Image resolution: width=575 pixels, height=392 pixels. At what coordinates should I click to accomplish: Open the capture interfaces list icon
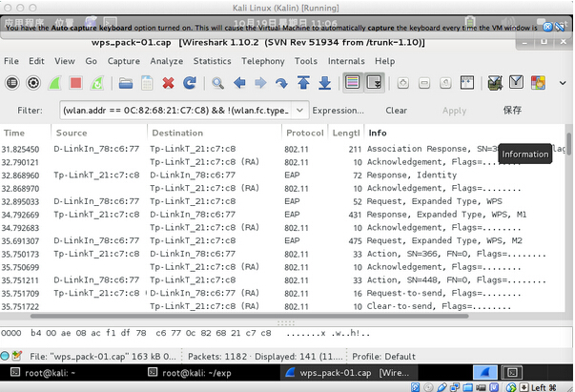click(x=12, y=83)
